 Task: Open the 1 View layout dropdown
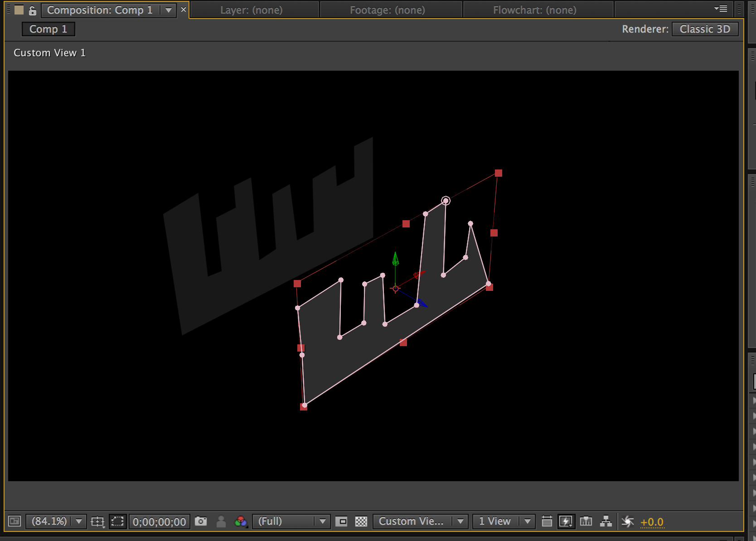(504, 522)
